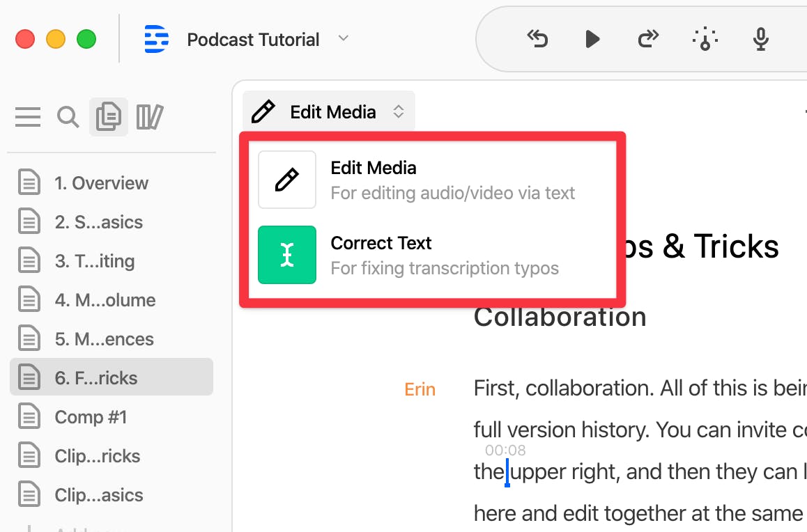This screenshot has height=532, width=807.
Task: Click the green Correct Text cursor icon
Action: (x=287, y=255)
